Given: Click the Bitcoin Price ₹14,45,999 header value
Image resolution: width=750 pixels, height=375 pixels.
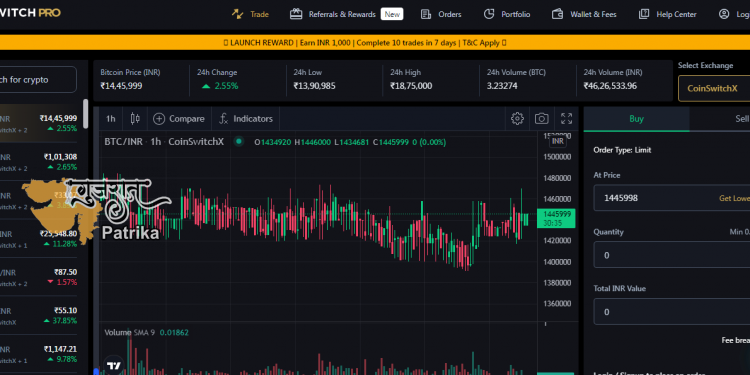Looking at the screenshot, I should 121,86.
